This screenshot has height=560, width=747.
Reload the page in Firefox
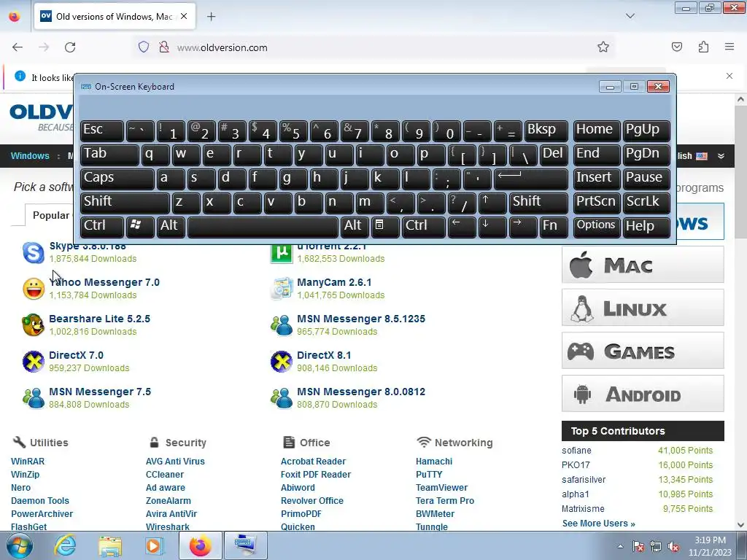click(x=70, y=47)
